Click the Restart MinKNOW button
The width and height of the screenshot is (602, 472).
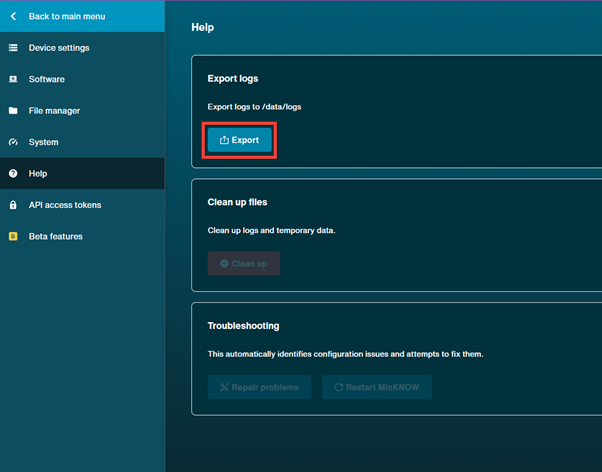(x=377, y=387)
